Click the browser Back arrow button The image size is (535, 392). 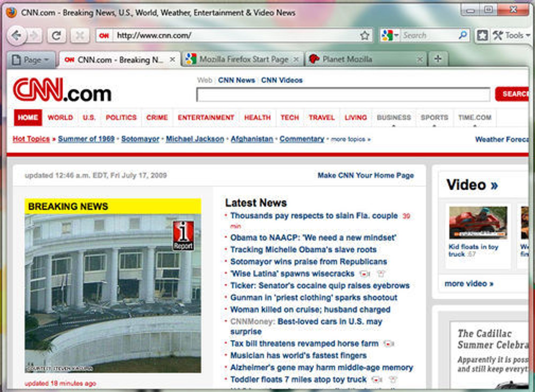click(17, 36)
